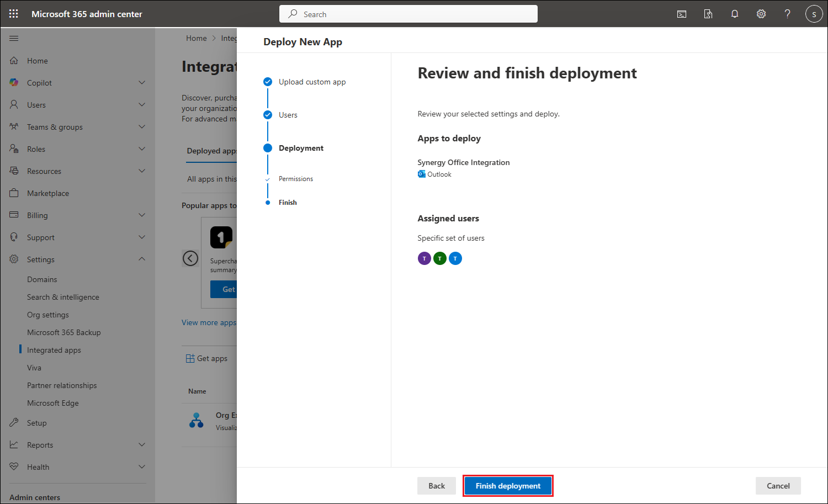The image size is (828, 504).
Task: Collapse the Settings section chevron
Action: click(x=142, y=259)
